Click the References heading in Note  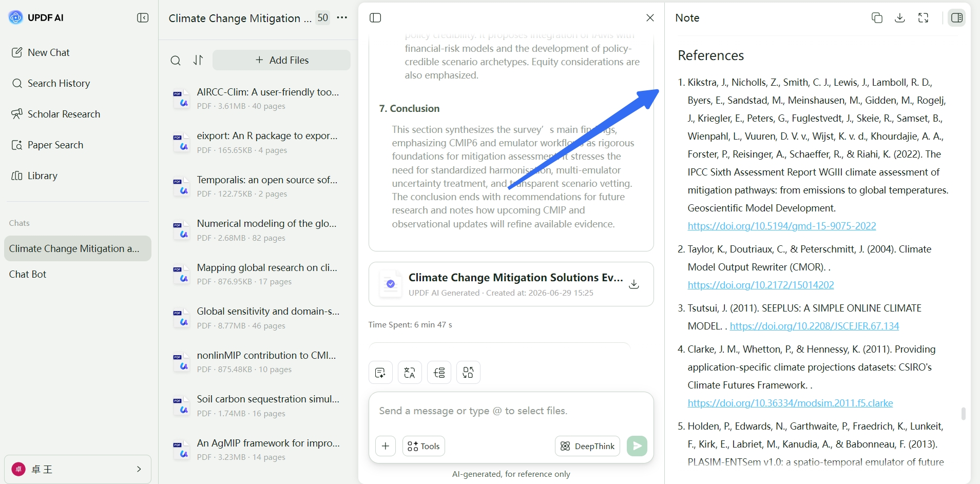pos(710,55)
